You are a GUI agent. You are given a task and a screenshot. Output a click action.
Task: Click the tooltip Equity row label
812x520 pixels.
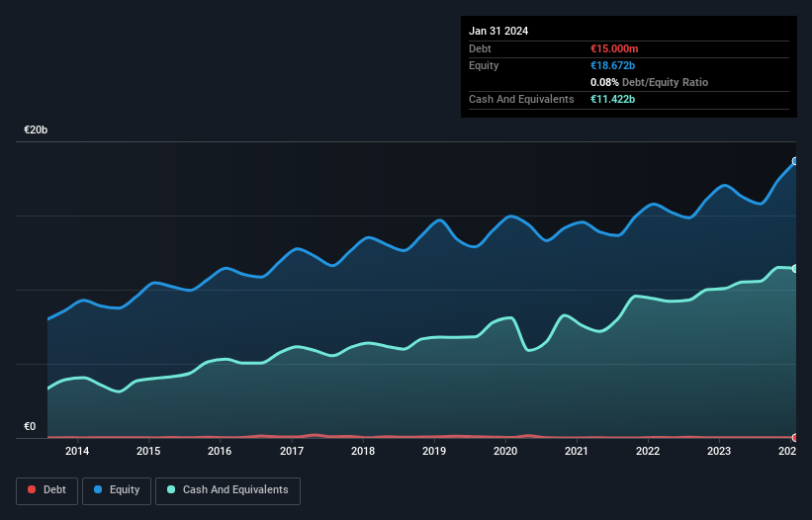(x=484, y=65)
